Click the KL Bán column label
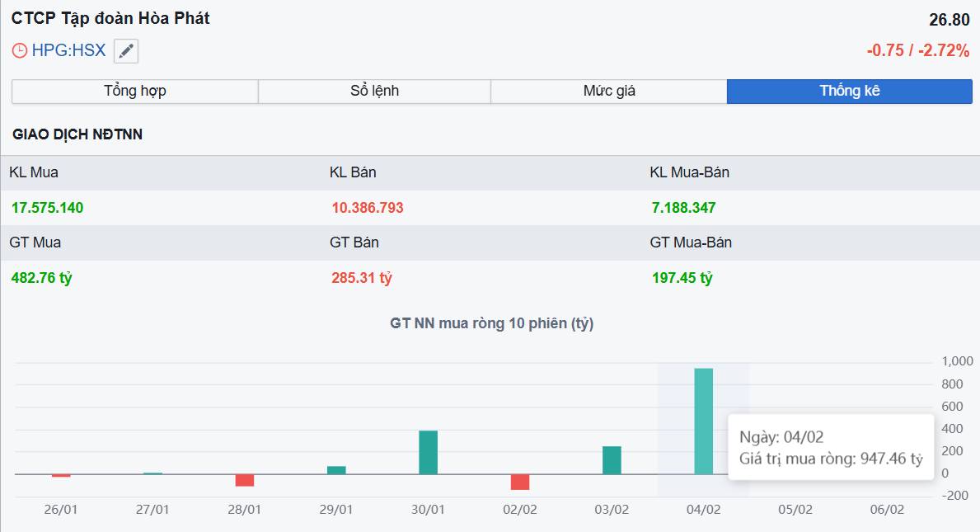980x532 pixels. [353, 172]
